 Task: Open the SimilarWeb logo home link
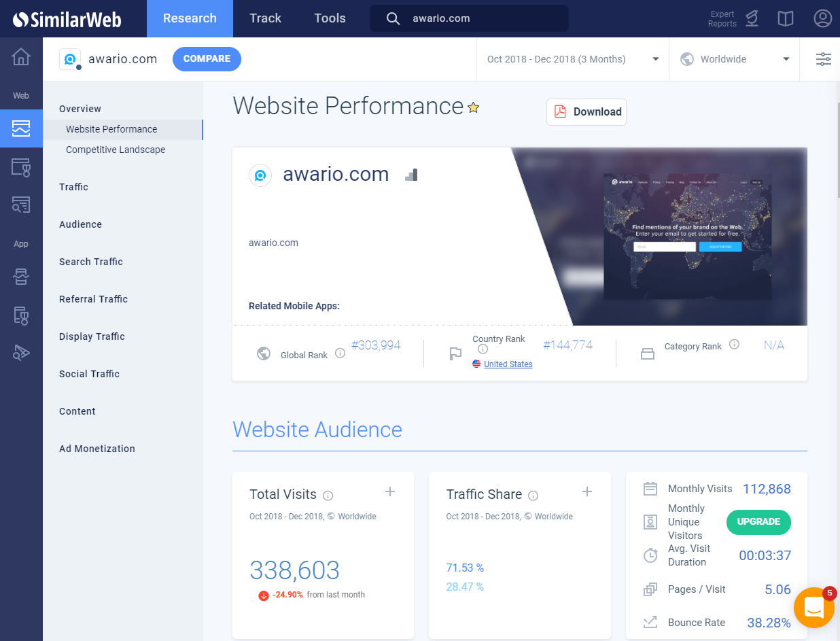coord(67,19)
